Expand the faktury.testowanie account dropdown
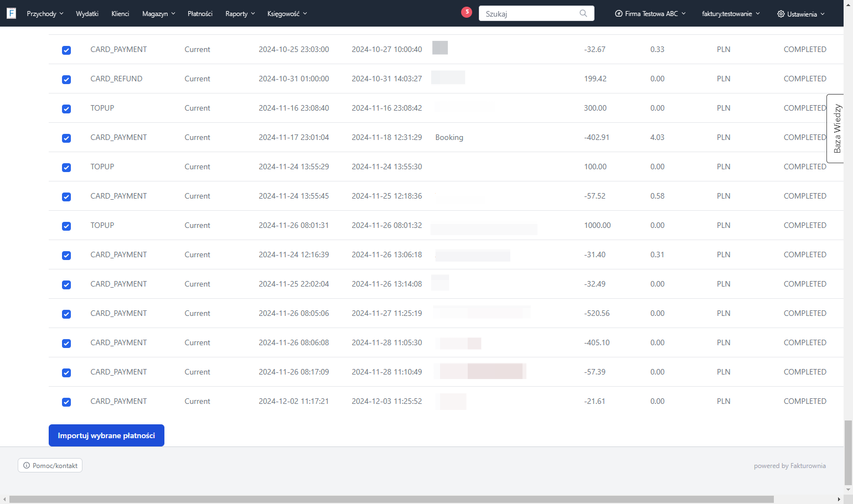Image resolution: width=853 pixels, height=504 pixels. coord(731,14)
